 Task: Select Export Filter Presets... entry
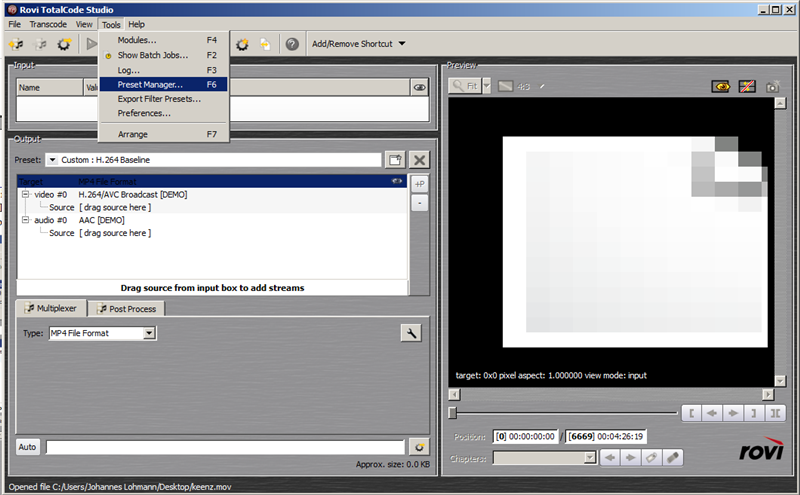(164, 99)
